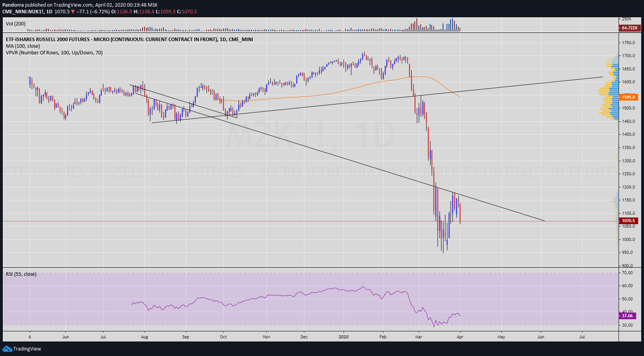Select the VPVR indicator label
The width and height of the screenshot is (644, 356).
click(54, 53)
